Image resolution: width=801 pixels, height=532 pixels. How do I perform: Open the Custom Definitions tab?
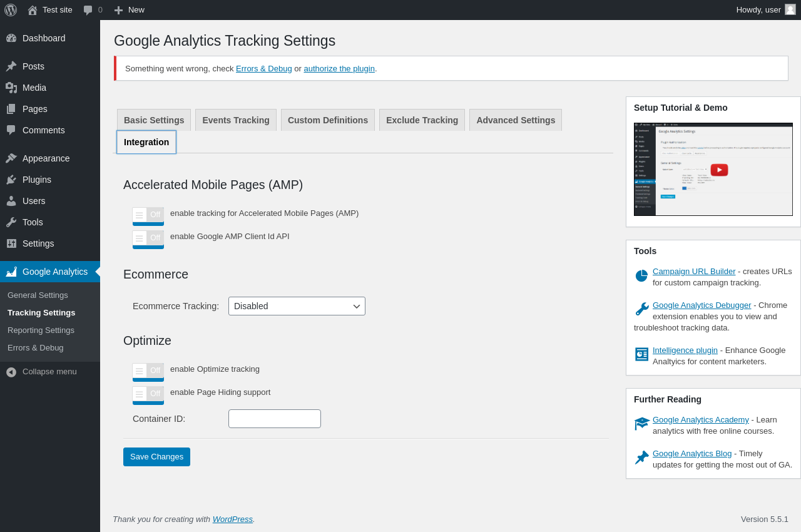pos(328,120)
